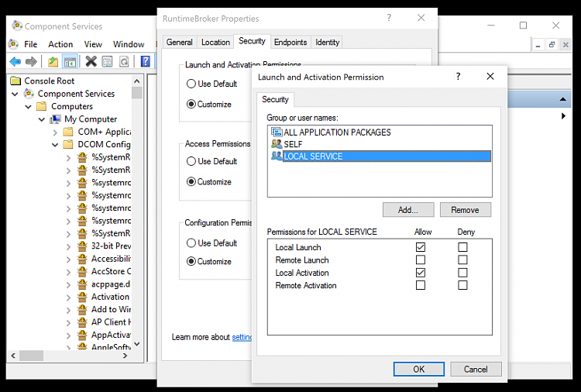Screen dimensions: 581x392
Task: Switch to the Location tab
Action: 215,43
